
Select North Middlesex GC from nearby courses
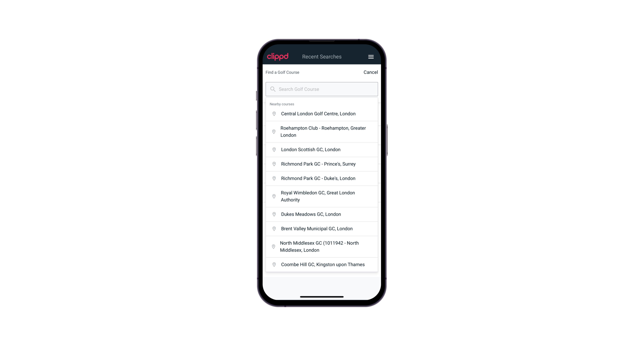[322, 247]
